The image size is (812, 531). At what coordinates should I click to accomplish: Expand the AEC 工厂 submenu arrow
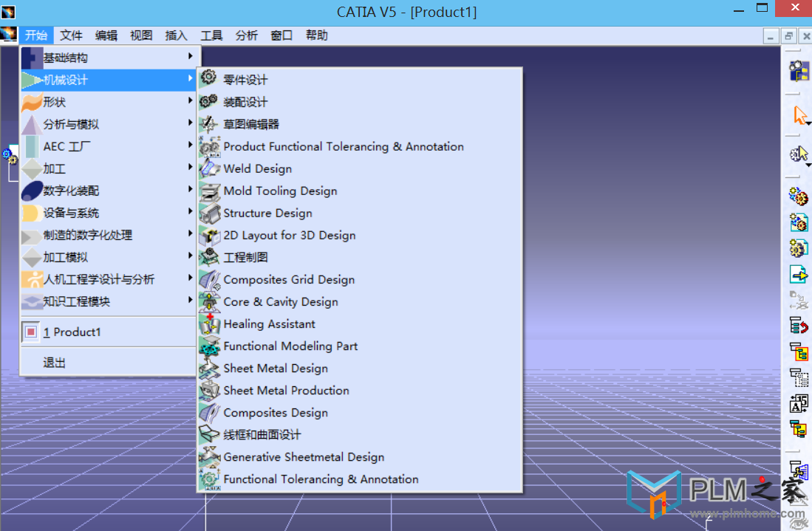[x=191, y=145]
